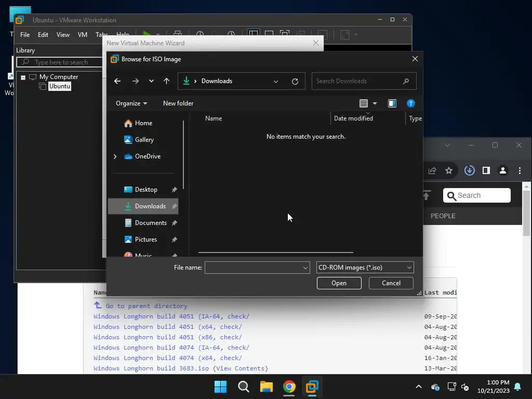Switch to Chrome in taskbar
532x399 pixels.
pyautogui.click(x=289, y=387)
